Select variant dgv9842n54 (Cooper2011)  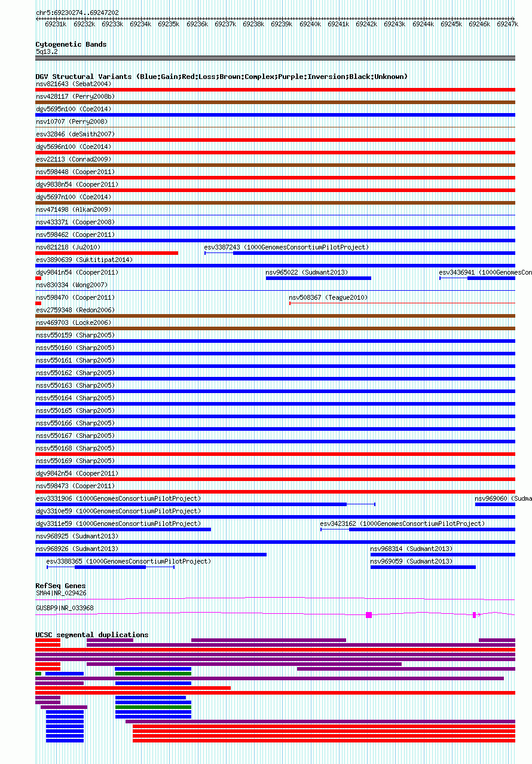pos(77,473)
